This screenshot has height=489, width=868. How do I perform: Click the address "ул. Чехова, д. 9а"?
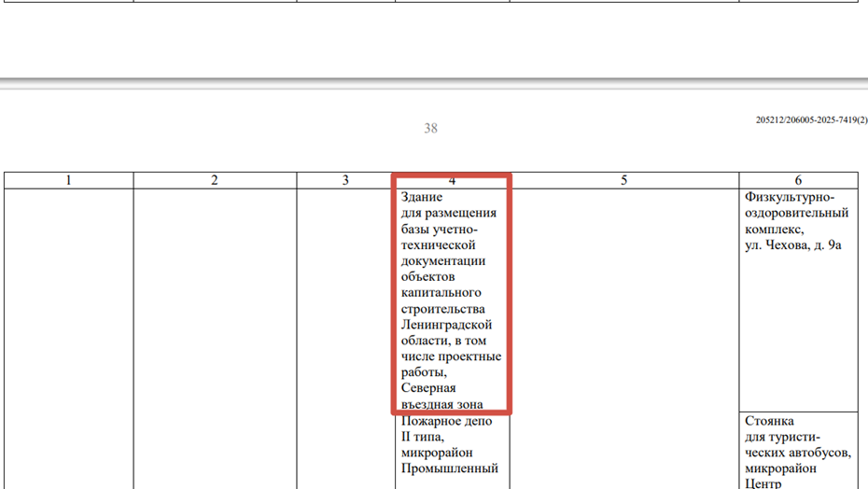point(793,244)
